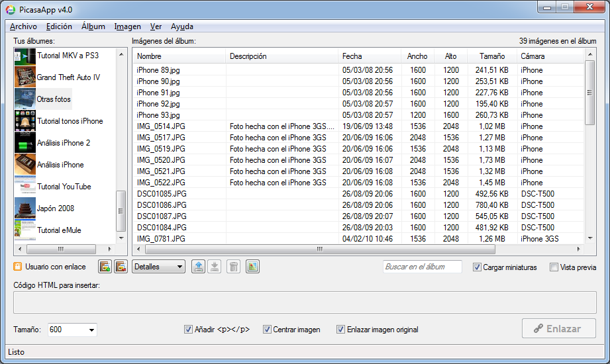Open the Ver menu
This screenshot has width=610, height=364.
tap(156, 26)
